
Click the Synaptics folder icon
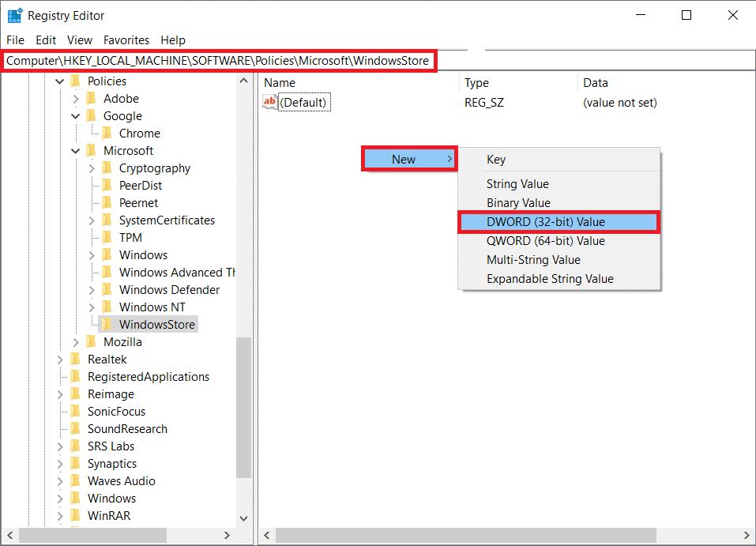[75, 463]
